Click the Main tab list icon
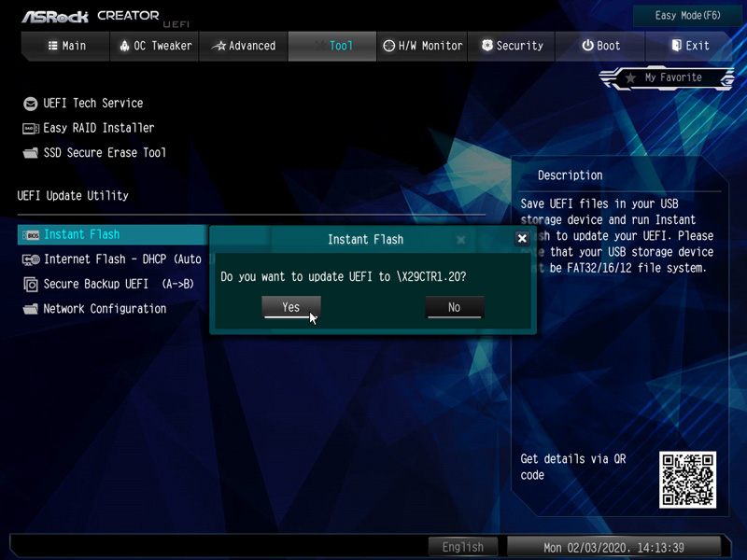The image size is (747, 560). click(52, 46)
